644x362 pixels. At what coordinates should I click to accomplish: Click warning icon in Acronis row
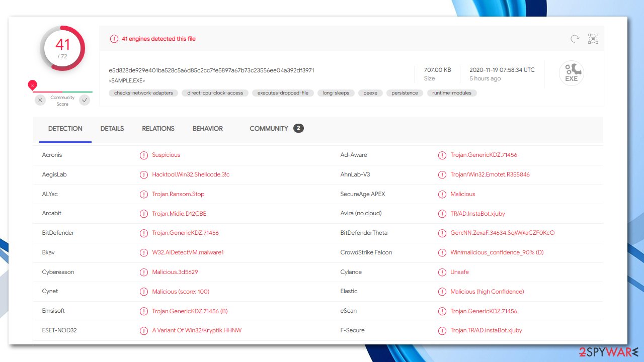tap(144, 155)
